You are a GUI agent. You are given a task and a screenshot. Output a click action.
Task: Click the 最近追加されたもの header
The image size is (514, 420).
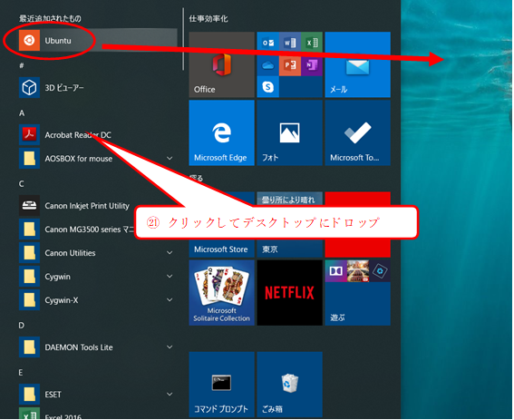click(50, 19)
